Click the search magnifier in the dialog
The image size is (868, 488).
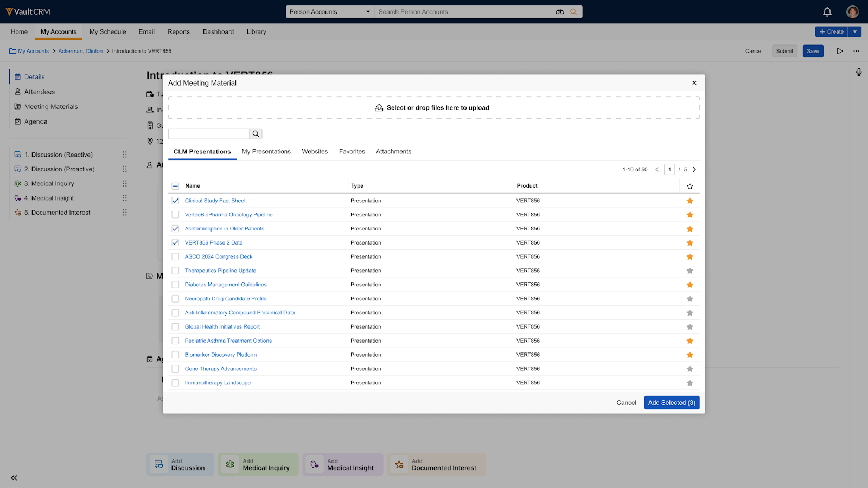(256, 134)
